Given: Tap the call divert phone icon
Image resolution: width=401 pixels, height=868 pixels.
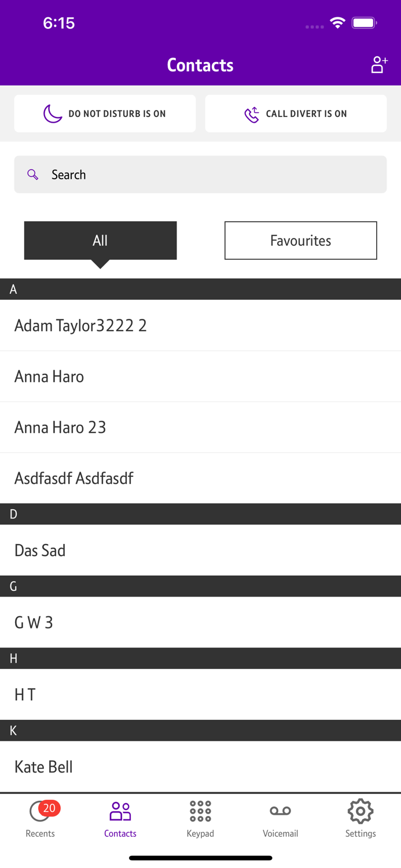Looking at the screenshot, I should tap(252, 114).
